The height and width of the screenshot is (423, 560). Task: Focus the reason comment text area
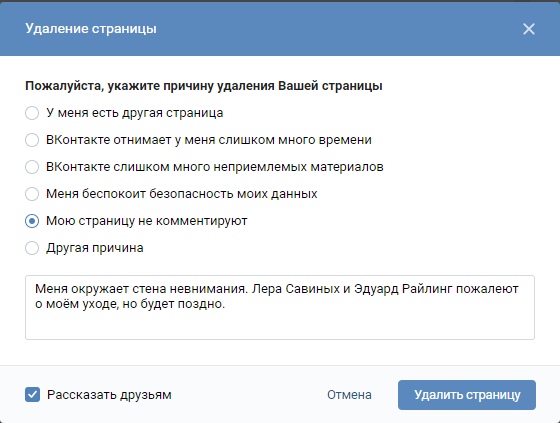(x=280, y=307)
